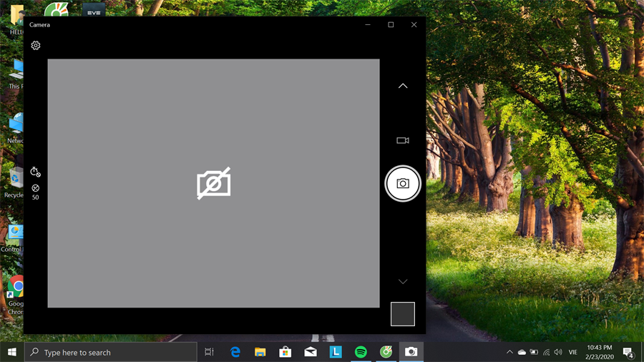
Task: Open Spotify from taskbar
Action: point(361,352)
